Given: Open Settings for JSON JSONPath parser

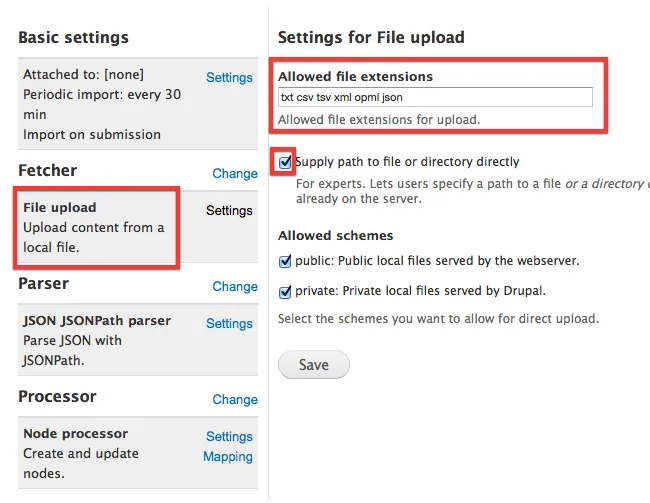Looking at the screenshot, I should click(x=229, y=323).
